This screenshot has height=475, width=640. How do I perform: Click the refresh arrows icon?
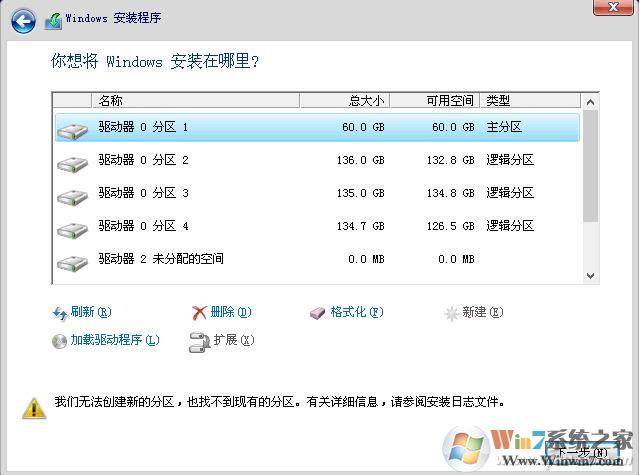pos(60,313)
